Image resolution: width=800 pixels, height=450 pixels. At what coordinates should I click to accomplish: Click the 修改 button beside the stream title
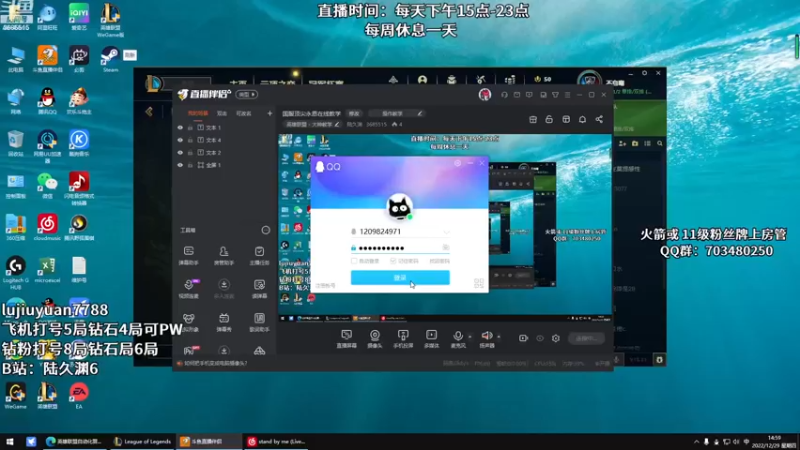click(354, 113)
